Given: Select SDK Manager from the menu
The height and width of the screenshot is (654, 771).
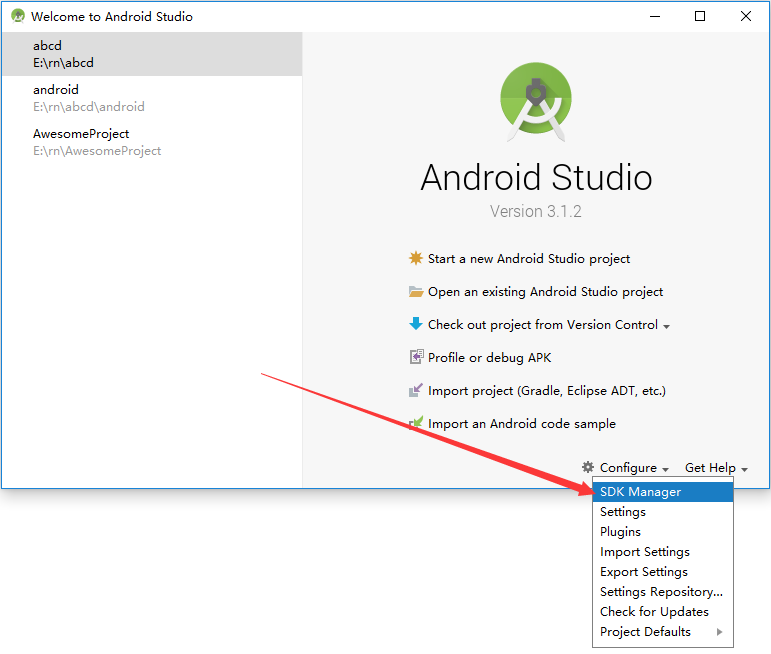Looking at the screenshot, I should (640, 492).
